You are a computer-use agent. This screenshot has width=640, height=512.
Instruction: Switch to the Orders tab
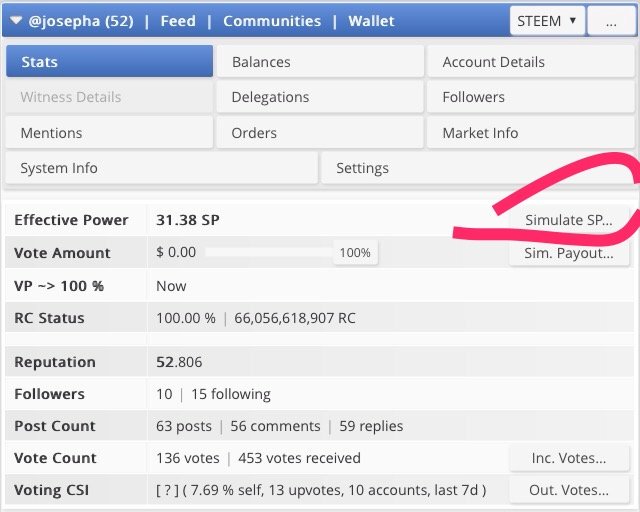[x=320, y=133]
